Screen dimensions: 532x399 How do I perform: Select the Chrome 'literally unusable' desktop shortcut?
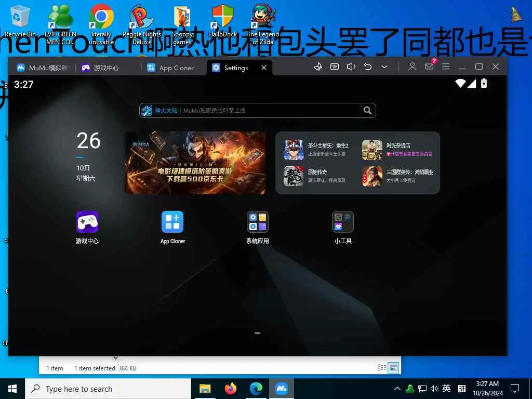tap(101, 24)
